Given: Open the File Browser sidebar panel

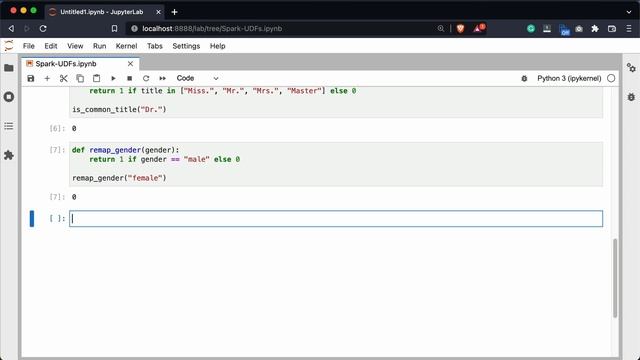Looking at the screenshot, I should [x=9, y=68].
